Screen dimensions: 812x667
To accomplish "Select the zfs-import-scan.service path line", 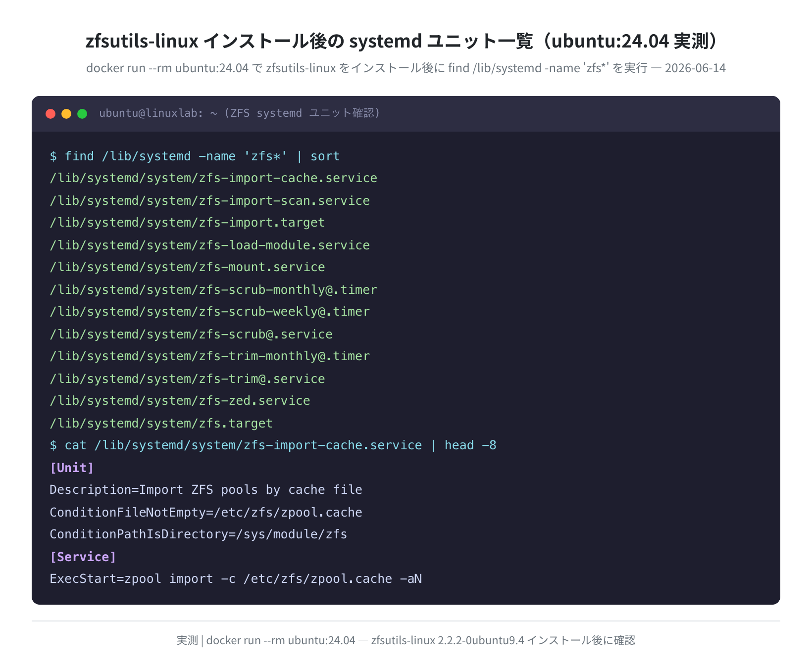I will click(x=209, y=201).
